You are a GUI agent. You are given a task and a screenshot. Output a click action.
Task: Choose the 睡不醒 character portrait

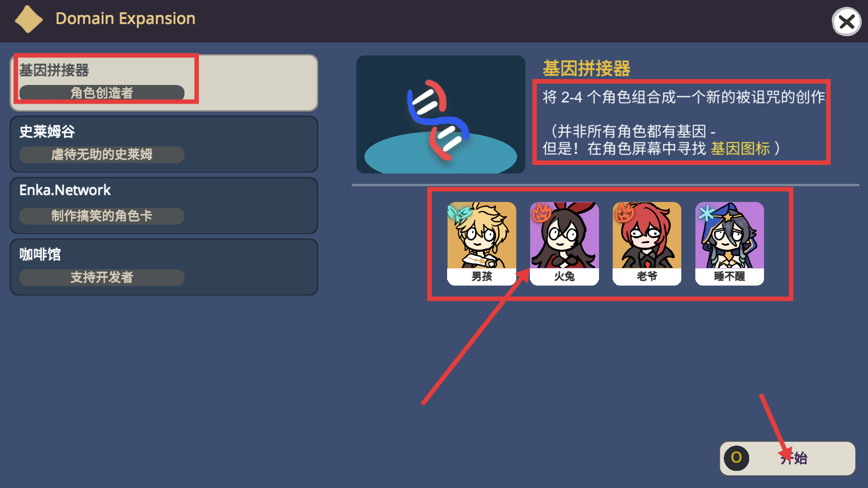point(730,244)
